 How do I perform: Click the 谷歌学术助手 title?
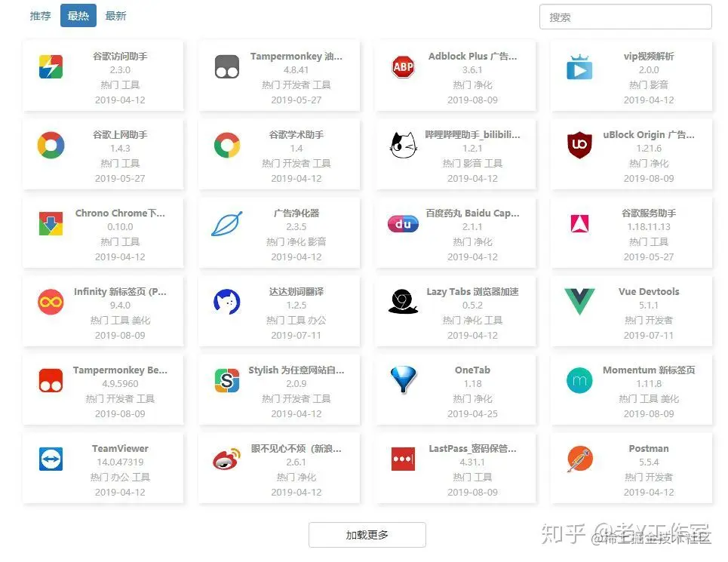[296, 134]
